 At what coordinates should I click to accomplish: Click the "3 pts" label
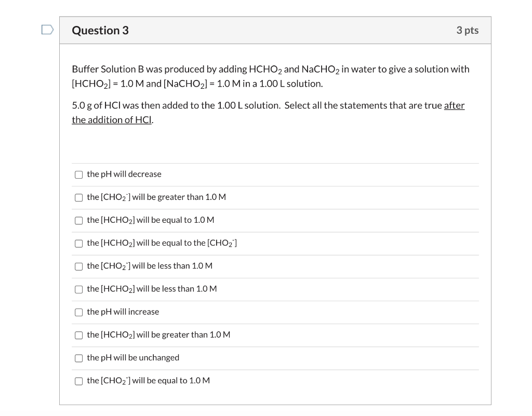467,30
